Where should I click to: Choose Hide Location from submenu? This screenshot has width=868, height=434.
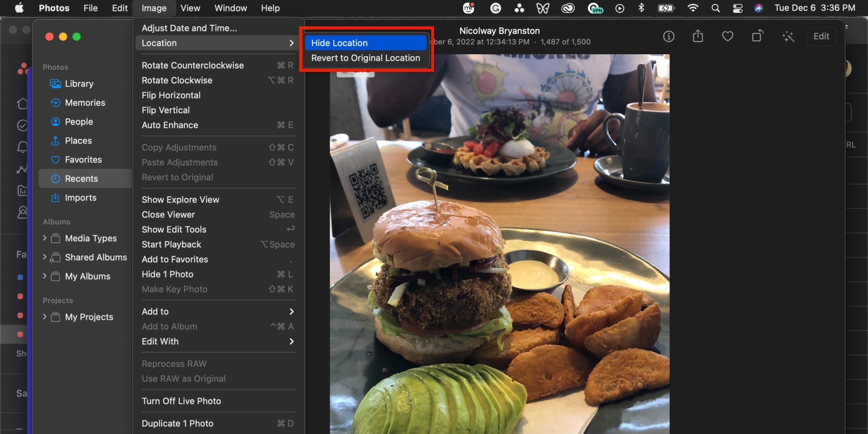point(365,43)
